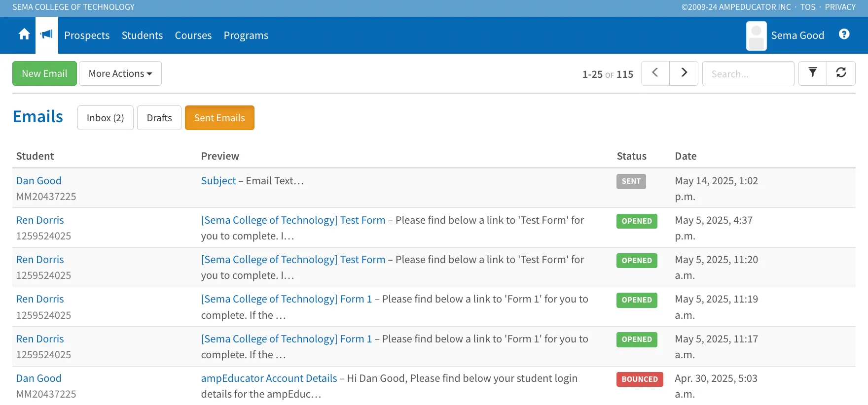Viewport: 868px width, 405px height.
Task: Click in the Search field
Action: point(748,74)
